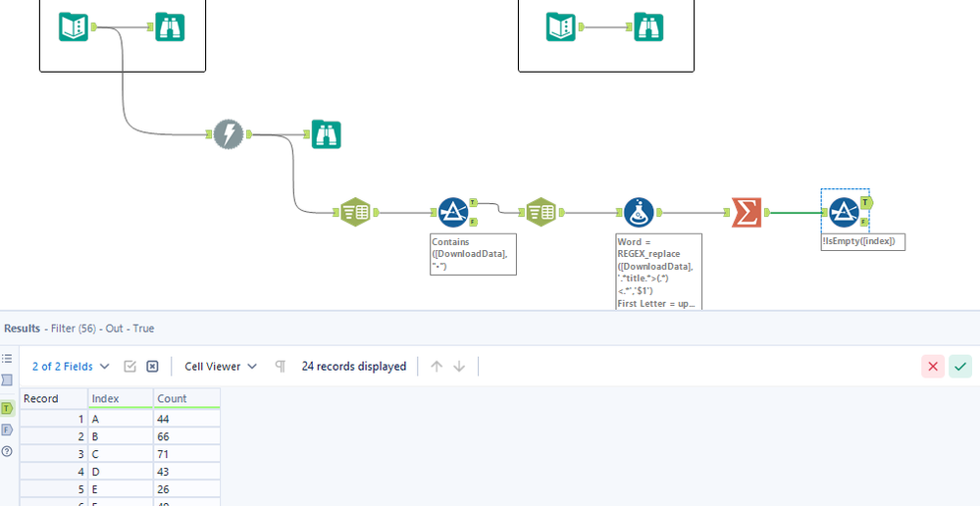The height and width of the screenshot is (506, 980).
Task: Select the Browse tool attached to Download tool
Action: (x=327, y=134)
